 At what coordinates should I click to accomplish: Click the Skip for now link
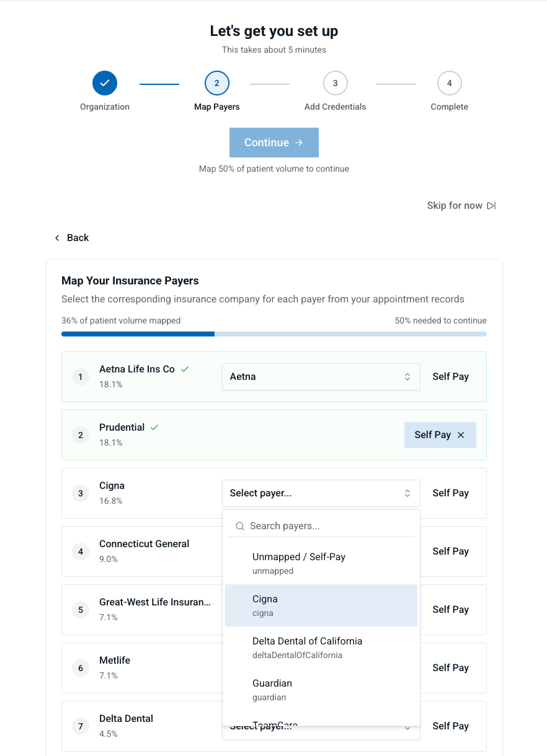pos(455,206)
